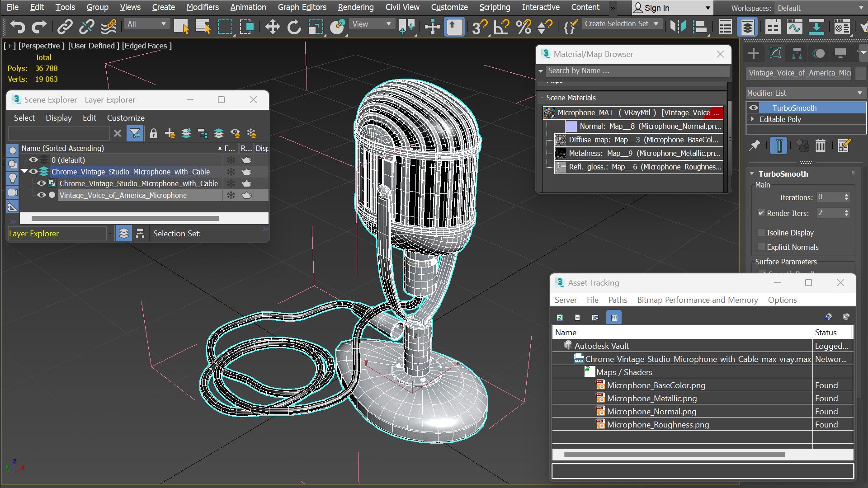868x488 pixels.
Task: Click lock icon in Scene Explorer toolbar
Action: tap(154, 133)
